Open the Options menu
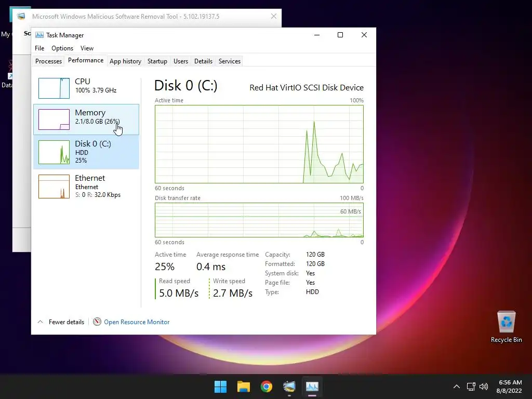532x399 pixels. (62, 48)
